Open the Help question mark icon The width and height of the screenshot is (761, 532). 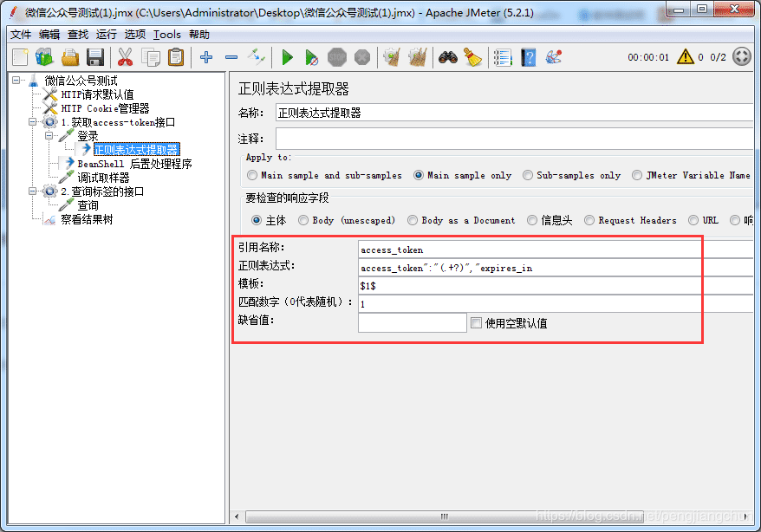528,57
